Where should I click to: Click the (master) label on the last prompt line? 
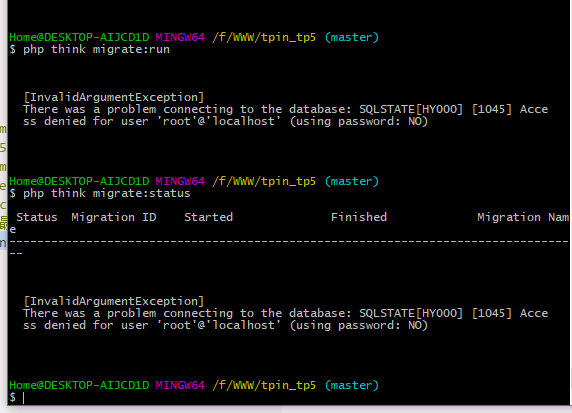point(352,385)
